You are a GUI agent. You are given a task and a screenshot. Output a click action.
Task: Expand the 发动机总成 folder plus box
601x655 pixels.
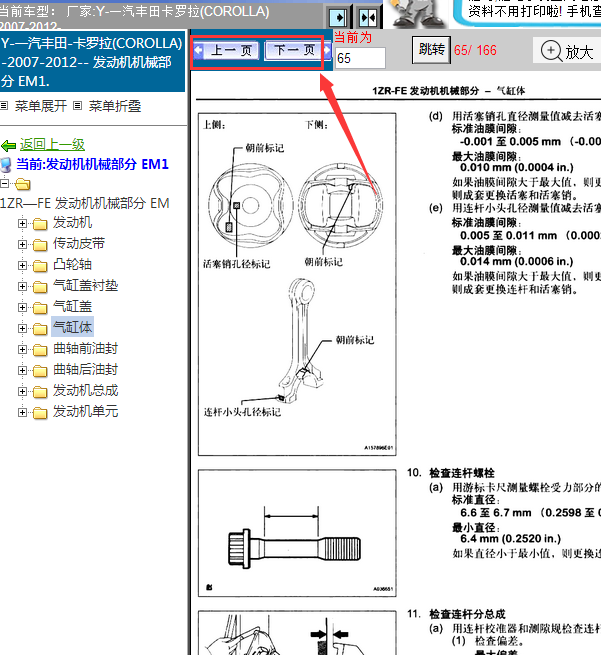[x=22, y=391]
